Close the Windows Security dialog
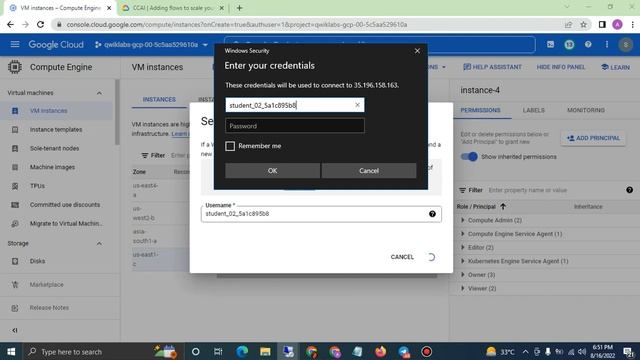Viewport: 640px width, 360px height. [x=417, y=51]
